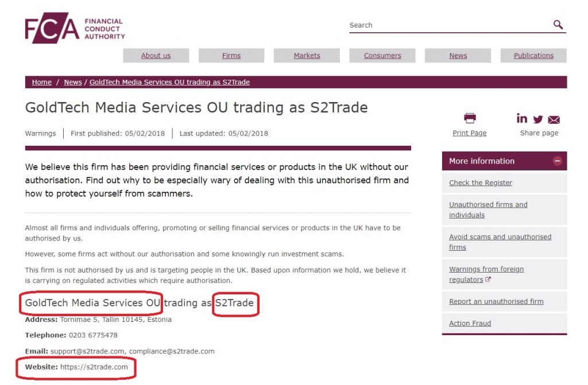
Task: Open the News menu
Action: pyautogui.click(x=458, y=56)
